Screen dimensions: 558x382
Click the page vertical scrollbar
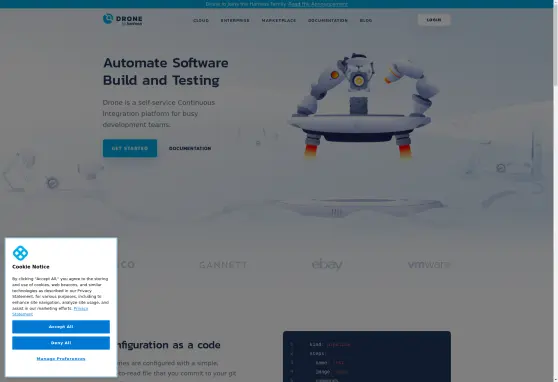(556, 191)
